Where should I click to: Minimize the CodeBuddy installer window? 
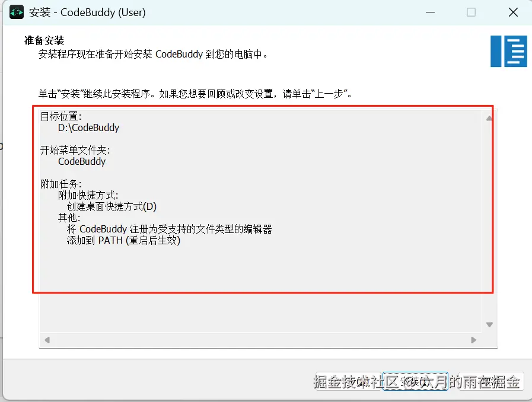[430, 12]
